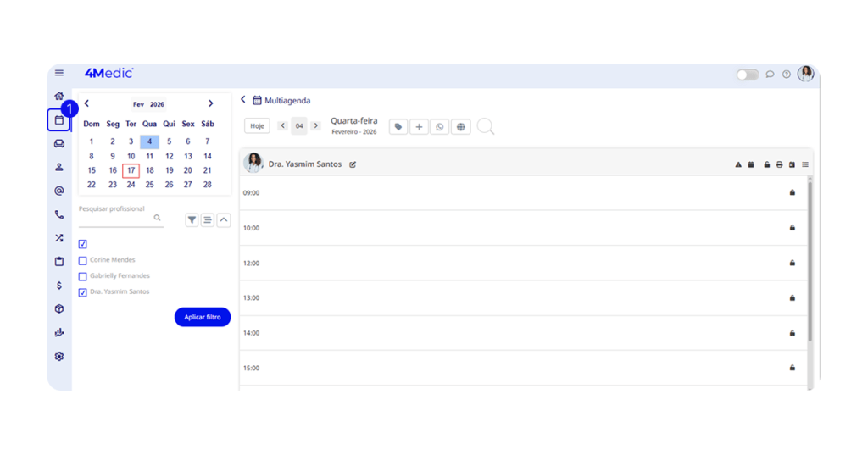Image resolution: width=868 pixels, height=455 pixels.
Task: Check the Gabrielly Fernandes checkbox
Action: (x=83, y=276)
